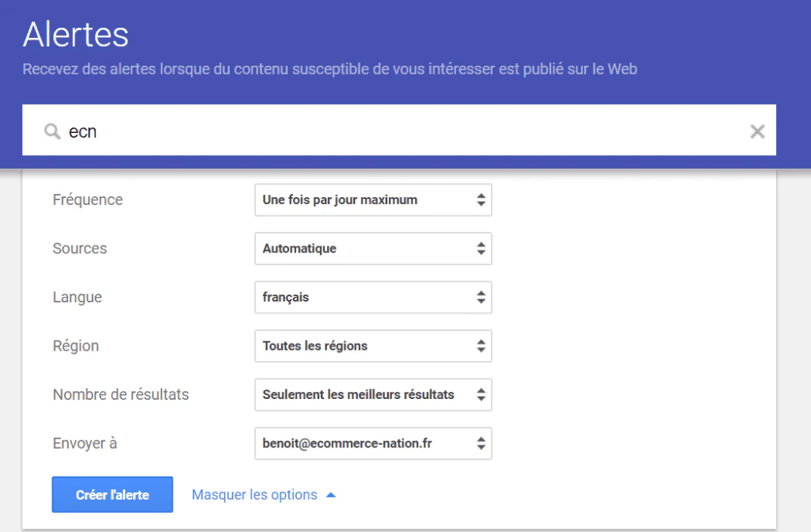This screenshot has width=811, height=532.
Task: Click the 'Fréquence' label
Action: point(87,199)
